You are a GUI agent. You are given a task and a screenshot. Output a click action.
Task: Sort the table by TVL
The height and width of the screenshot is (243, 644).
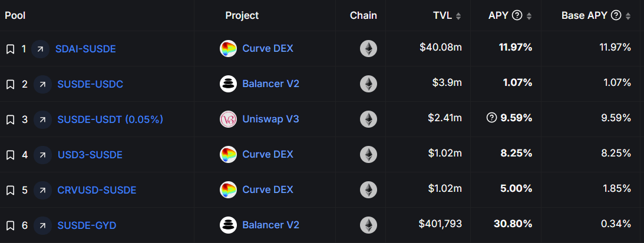click(x=459, y=16)
